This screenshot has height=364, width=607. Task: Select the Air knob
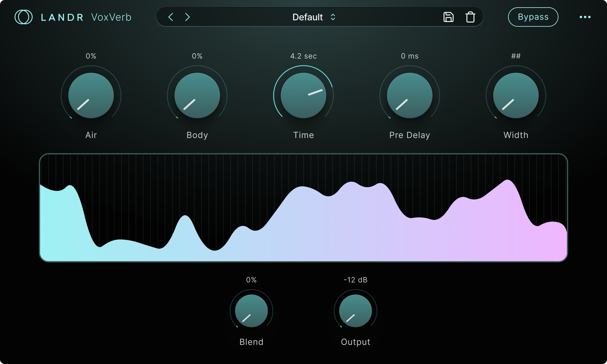[90, 96]
